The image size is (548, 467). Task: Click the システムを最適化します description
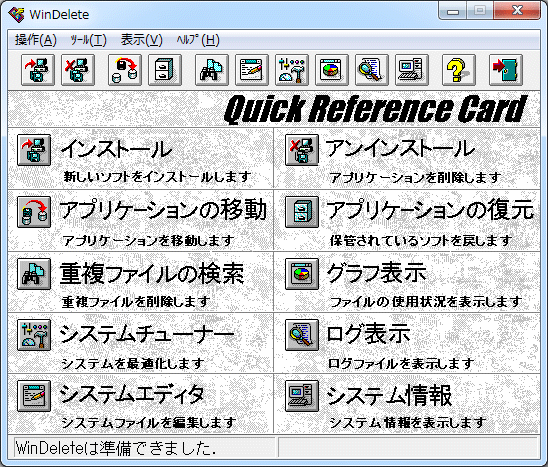[x=133, y=364]
